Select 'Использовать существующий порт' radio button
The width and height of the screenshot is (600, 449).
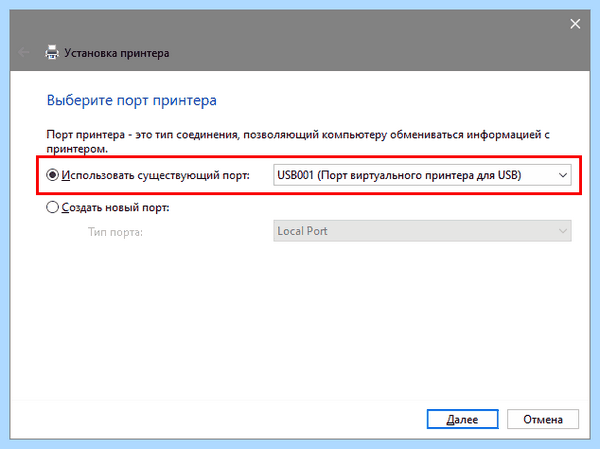[52, 175]
